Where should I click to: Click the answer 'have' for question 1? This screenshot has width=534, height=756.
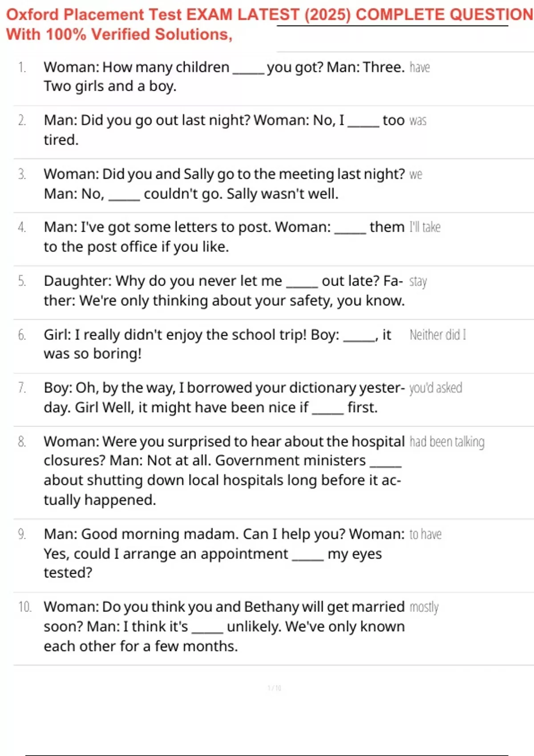420,67
